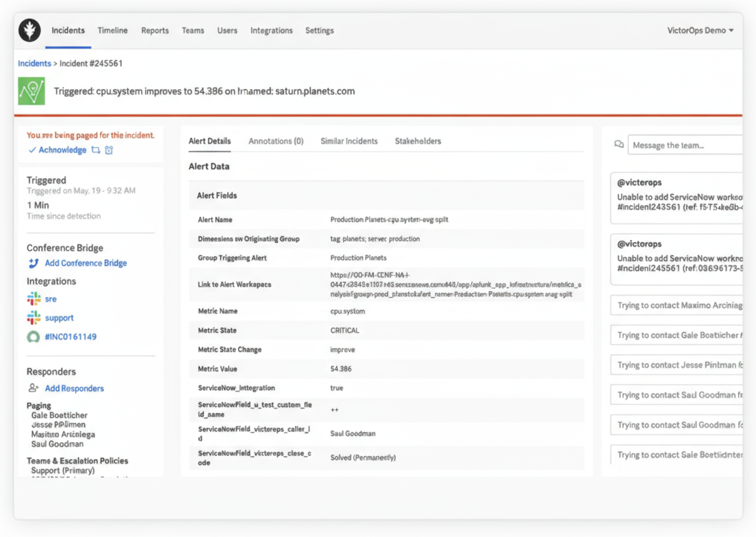Click the reroute icon beside Acknowledge
This screenshot has height=537, width=756.
[x=95, y=150]
